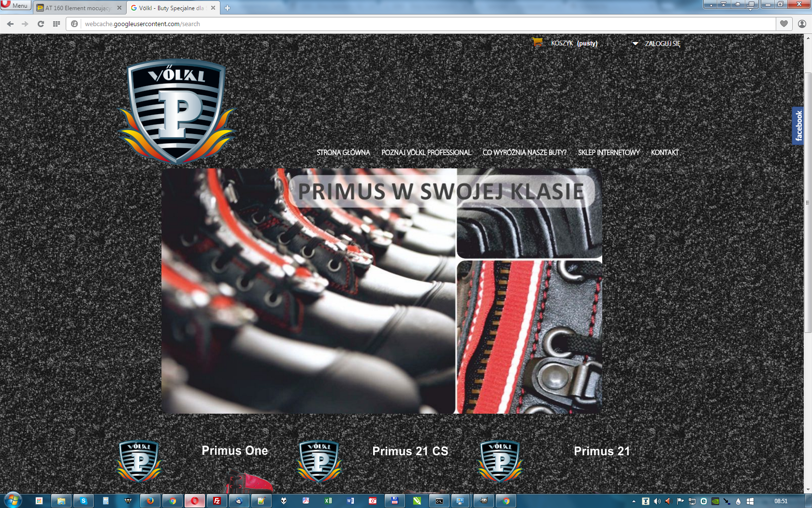Show site info globe icon

point(74,24)
